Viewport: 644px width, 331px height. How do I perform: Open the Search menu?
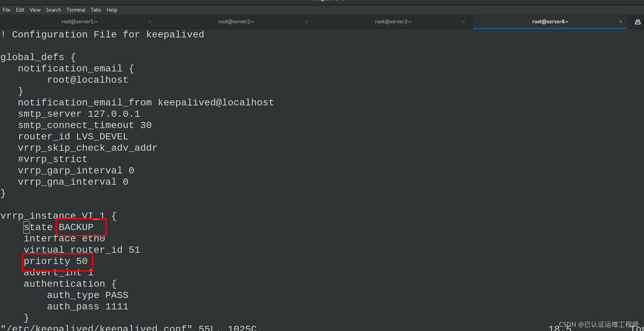53,10
